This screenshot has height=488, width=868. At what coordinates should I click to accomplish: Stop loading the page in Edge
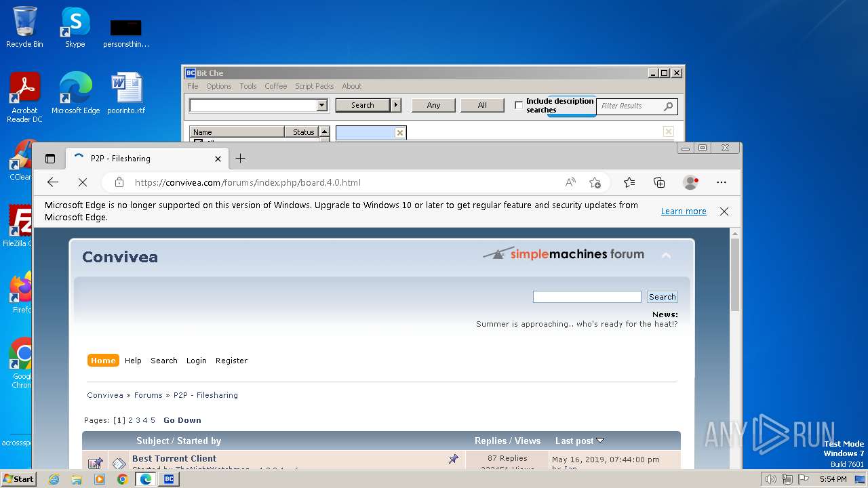[82, 182]
